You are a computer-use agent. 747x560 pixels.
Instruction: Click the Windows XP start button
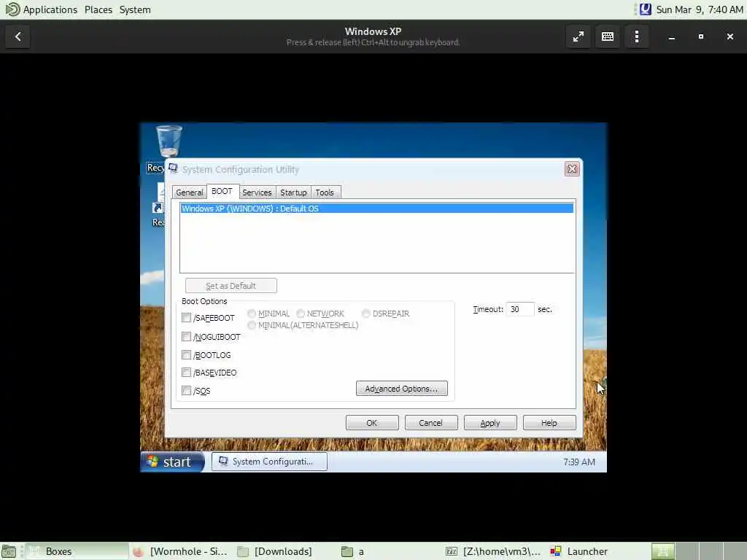point(172,462)
